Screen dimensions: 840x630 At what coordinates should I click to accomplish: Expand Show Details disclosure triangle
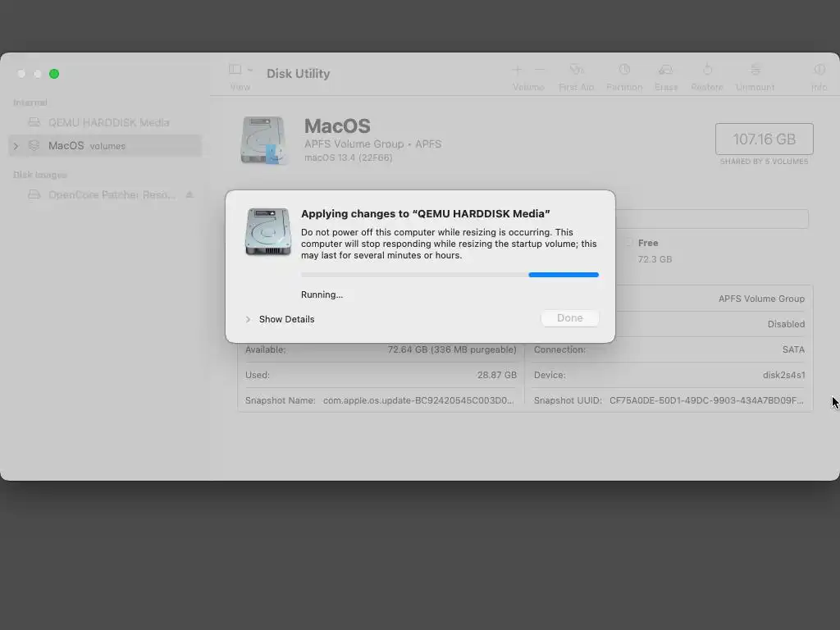click(x=248, y=319)
